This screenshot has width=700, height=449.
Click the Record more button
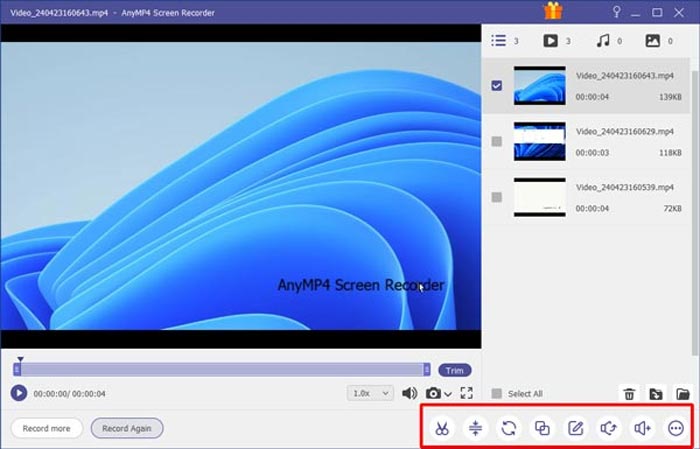click(x=46, y=428)
